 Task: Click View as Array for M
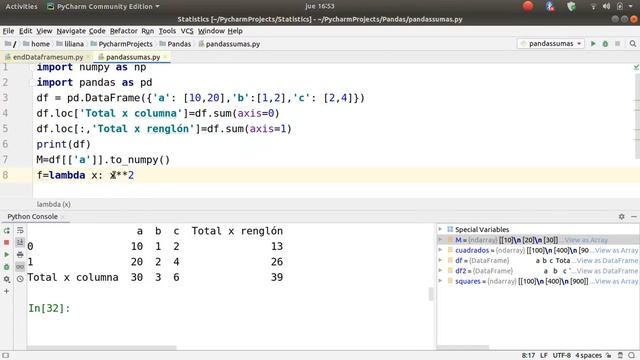[x=587, y=240]
